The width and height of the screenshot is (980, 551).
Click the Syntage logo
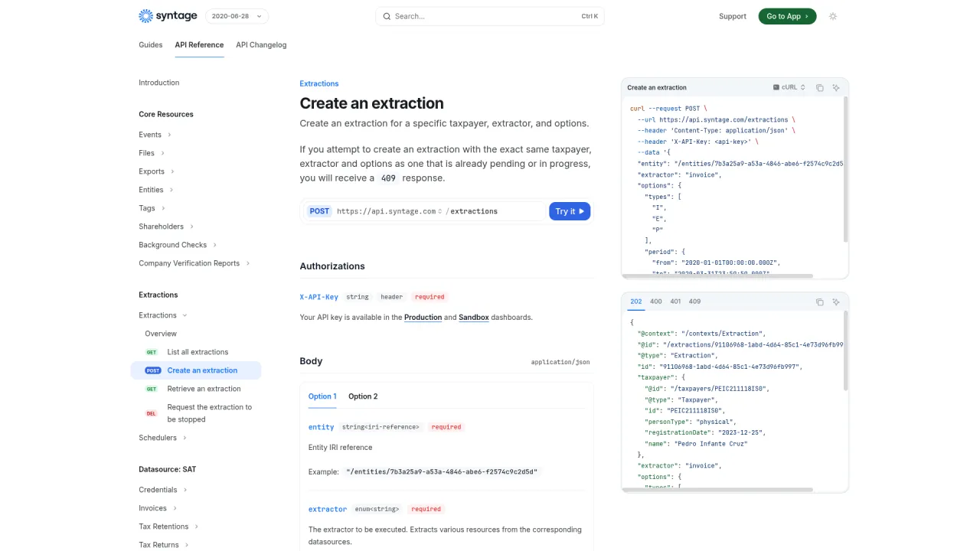click(x=168, y=16)
